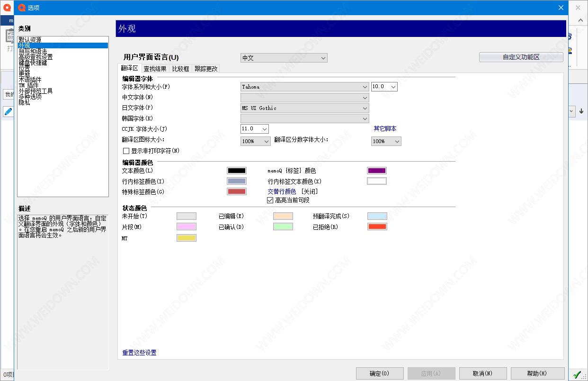This screenshot has width=588, height=381.
Task: Open the user interface language dropdown
Action: [284, 58]
